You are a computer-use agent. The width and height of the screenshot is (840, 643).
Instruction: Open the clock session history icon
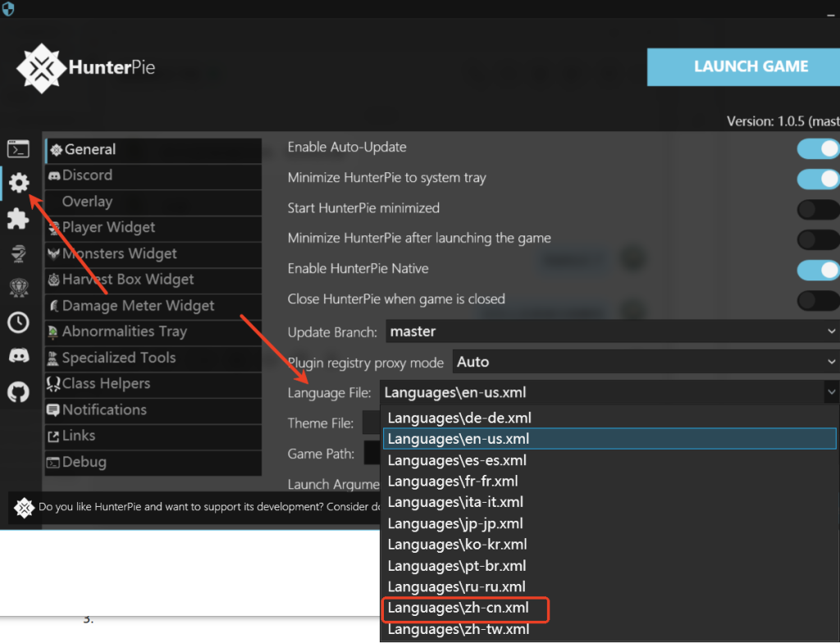point(18,322)
